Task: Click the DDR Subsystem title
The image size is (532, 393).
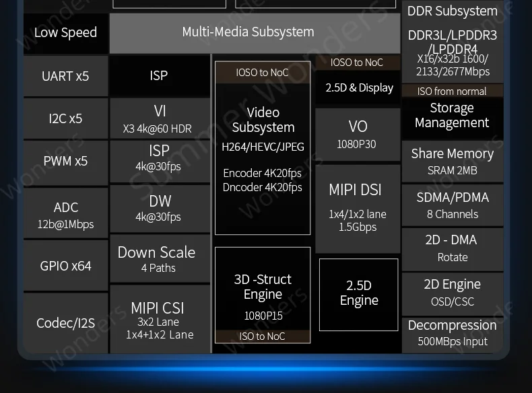Action: (453, 11)
